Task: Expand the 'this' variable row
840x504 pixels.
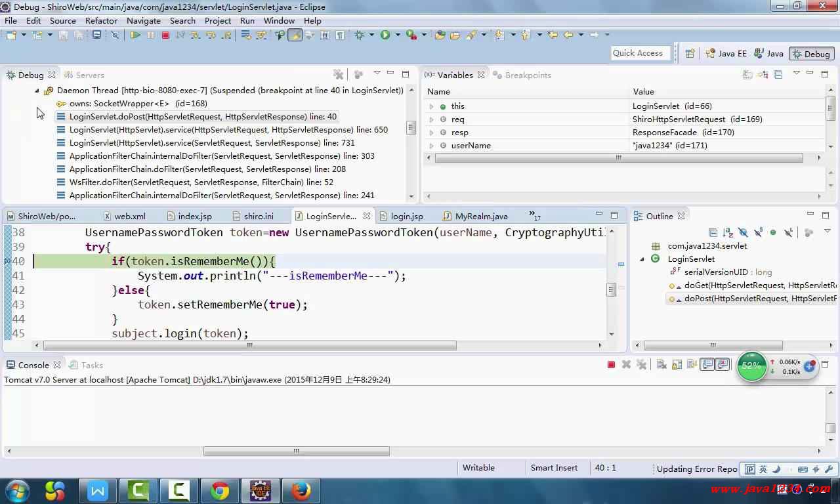Action: (x=431, y=106)
